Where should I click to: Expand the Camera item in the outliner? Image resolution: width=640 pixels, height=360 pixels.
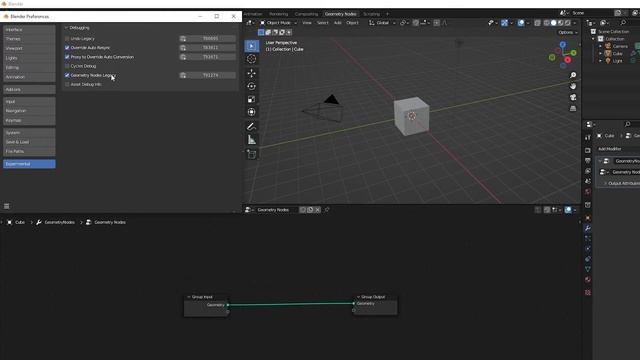click(600, 46)
